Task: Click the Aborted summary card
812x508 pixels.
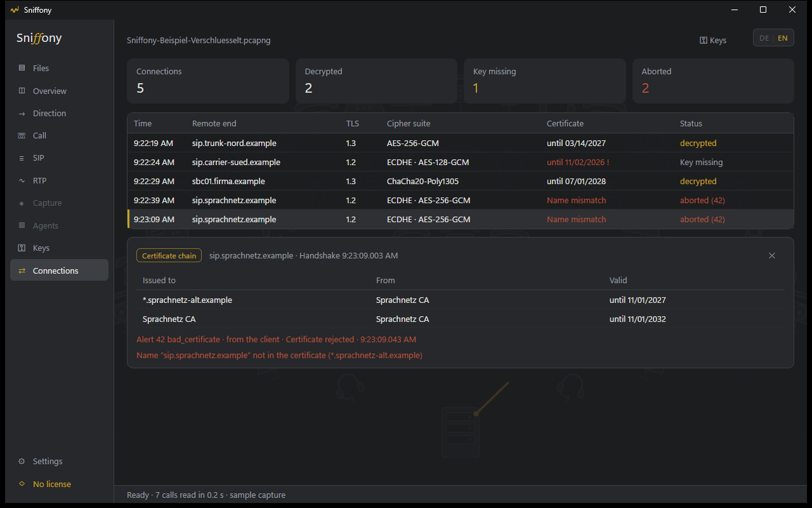Action: coord(713,81)
